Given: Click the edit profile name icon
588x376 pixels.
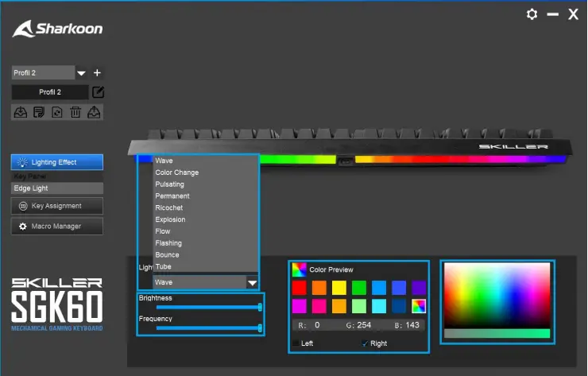Looking at the screenshot, I should 98,92.
